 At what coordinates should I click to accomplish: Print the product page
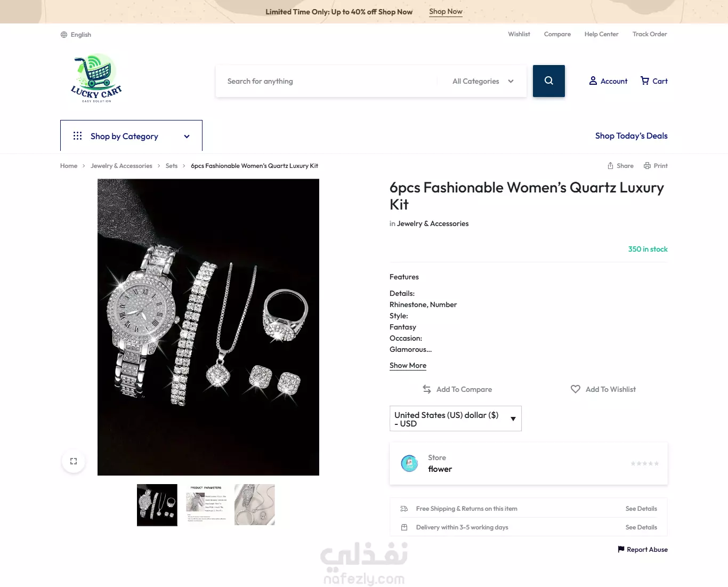pos(656,166)
